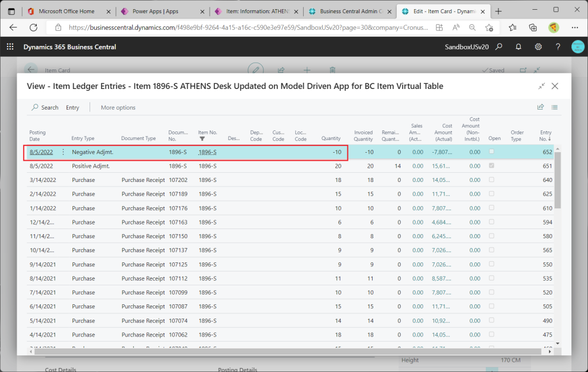
Task: Toggle the Open checkbox for entry 652
Action: tap(492, 152)
